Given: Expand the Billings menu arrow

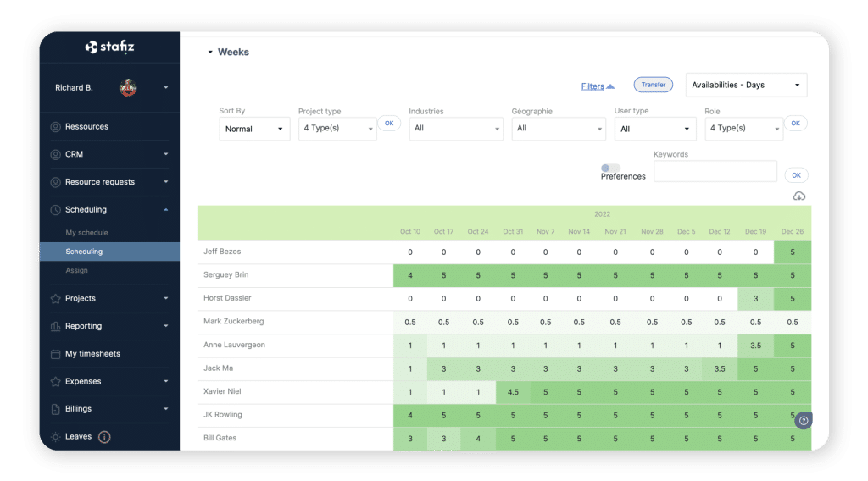Looking at the screenshot, I should point(165,409).
